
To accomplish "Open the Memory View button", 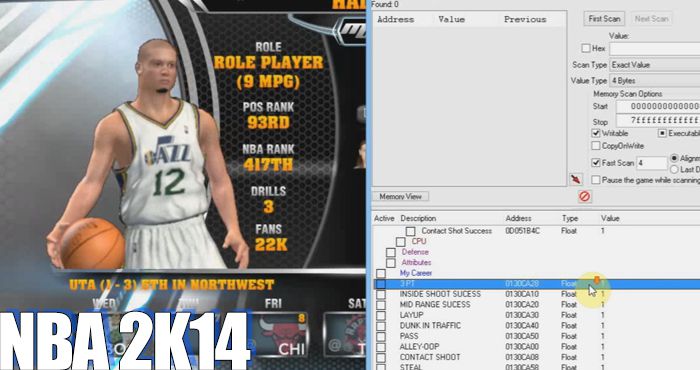I will [x=400, y=196].
